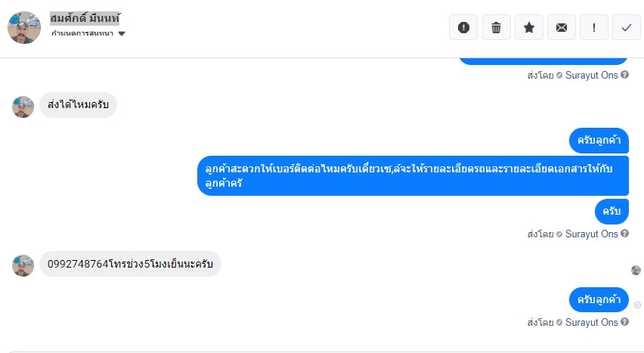Click the last blue ครับลูกค้า bubble at the bottom
The image size is (644, 353).
point(599,300)
